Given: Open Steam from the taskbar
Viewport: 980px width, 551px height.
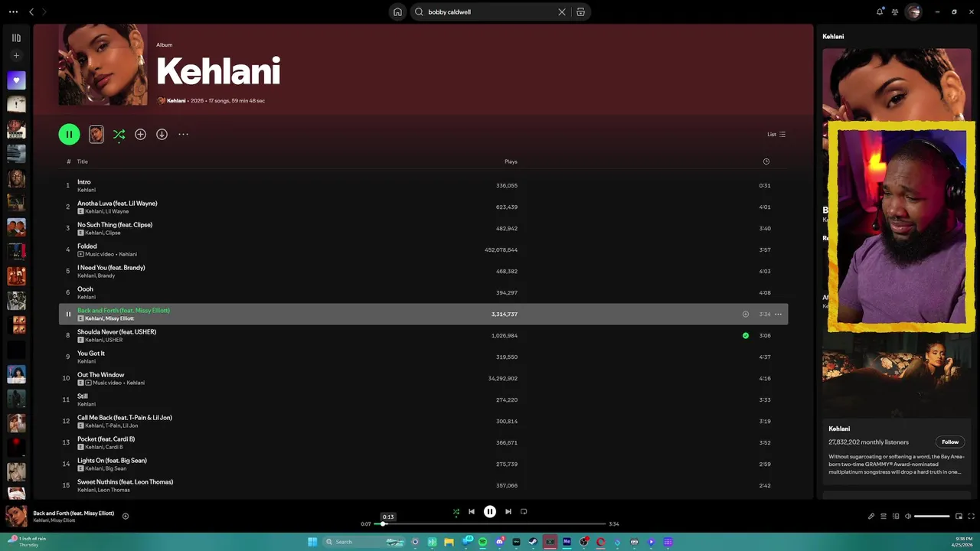Looking at the screenshot, I should point(533,542).
